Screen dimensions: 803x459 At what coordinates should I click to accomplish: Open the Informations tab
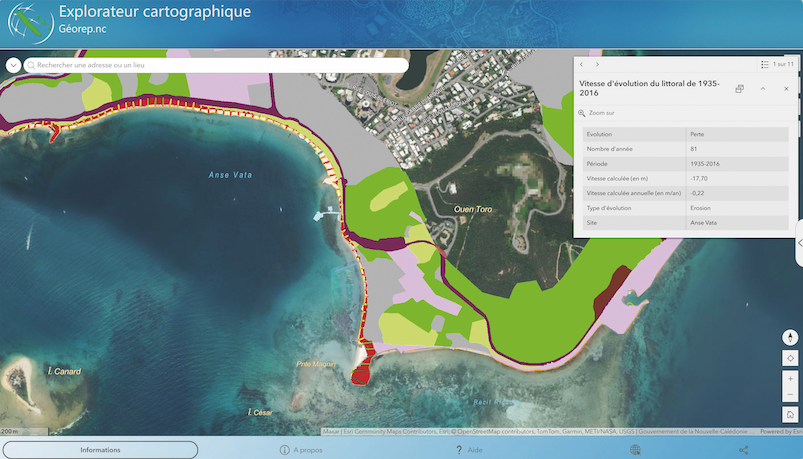coord(100,450)
